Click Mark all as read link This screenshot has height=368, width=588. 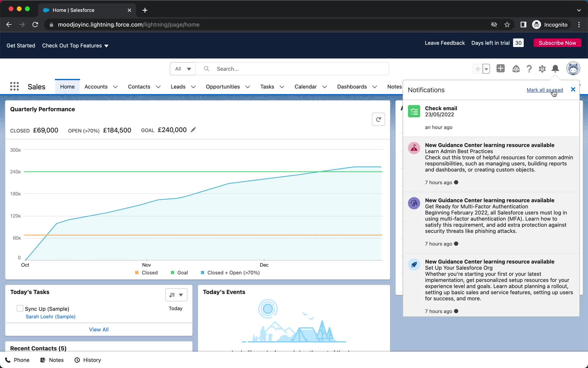[x=545, y=90]
